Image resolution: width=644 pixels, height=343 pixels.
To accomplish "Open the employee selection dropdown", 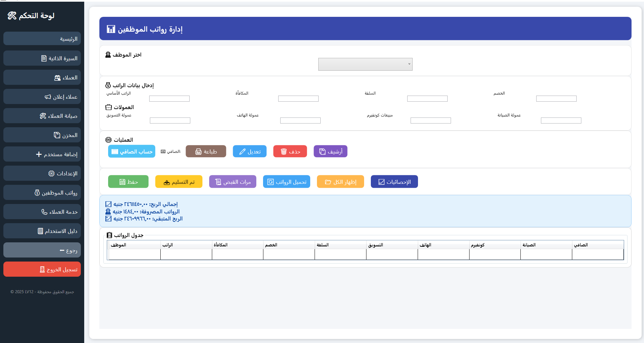I will (x=365, y=64).
